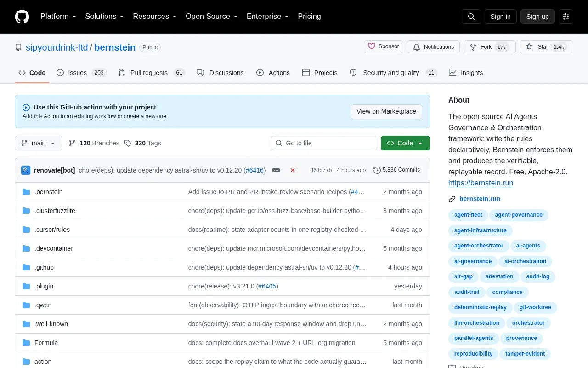The height and width of the screenshot is (368, 588).
Task: Expand the green Code dropdown button
Action: 405,143
